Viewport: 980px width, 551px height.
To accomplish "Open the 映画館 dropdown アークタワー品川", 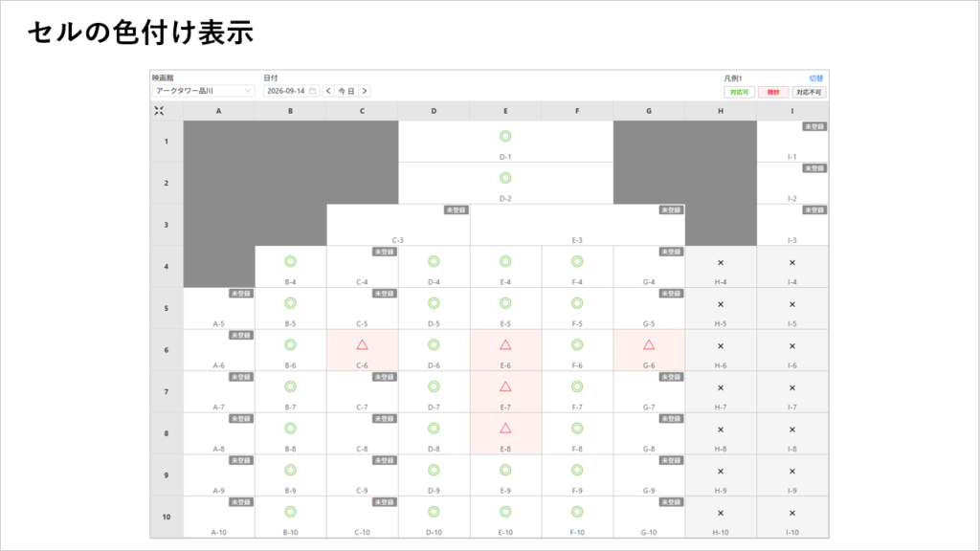I will [x=203, y=91].
